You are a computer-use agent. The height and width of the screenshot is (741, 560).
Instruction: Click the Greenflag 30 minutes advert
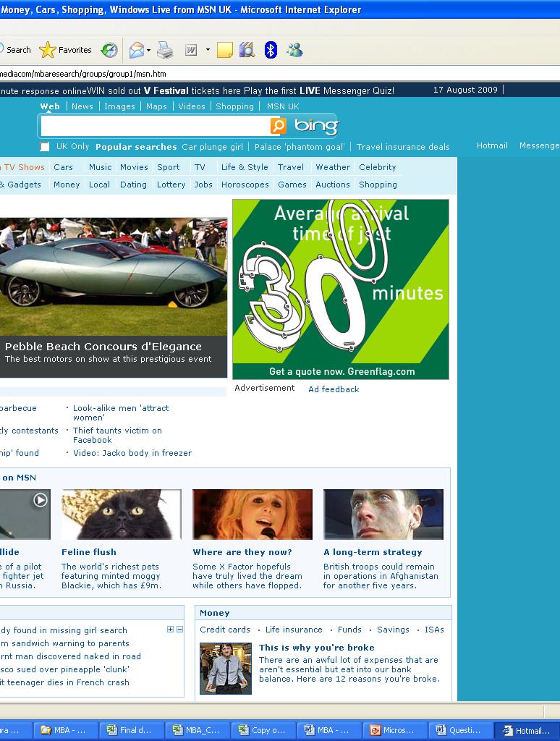(341, 289)
